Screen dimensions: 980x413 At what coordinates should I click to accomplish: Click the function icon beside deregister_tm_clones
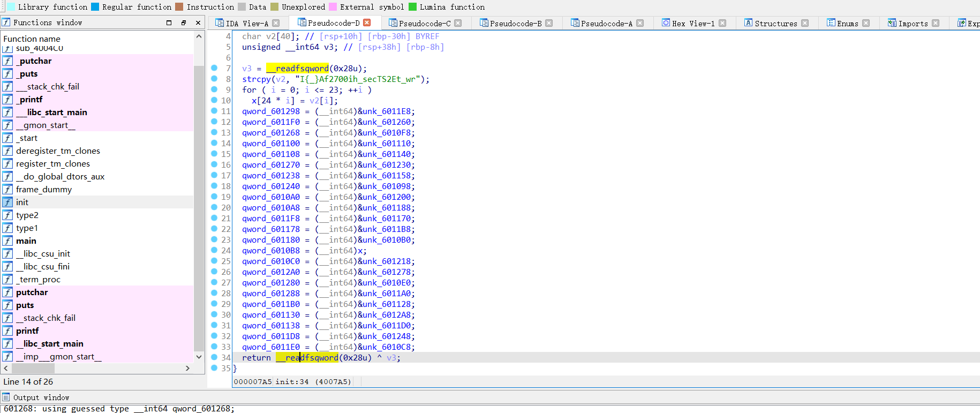(7, 151)
